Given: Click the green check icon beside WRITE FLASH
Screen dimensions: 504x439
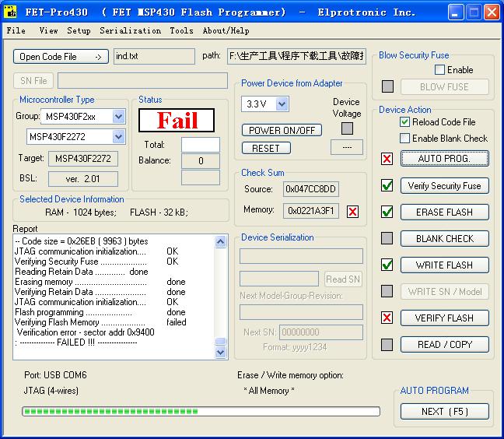Looking at the screenshot, I should coord(387,265).
